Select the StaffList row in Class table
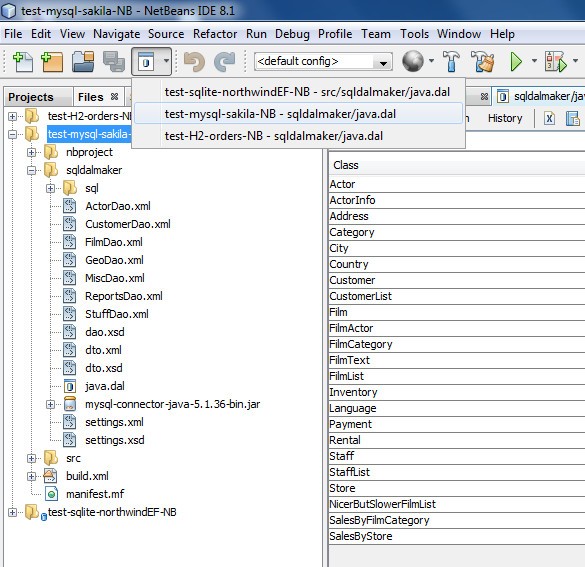 pos(457,472)
